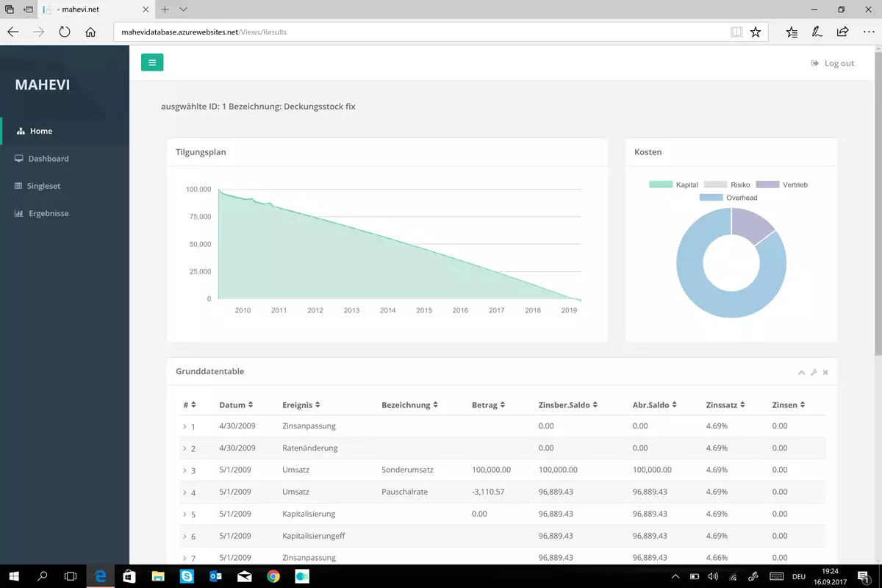Make a web note with the pen icon
This screenshot has width=882, height=588.
(817, 32)
